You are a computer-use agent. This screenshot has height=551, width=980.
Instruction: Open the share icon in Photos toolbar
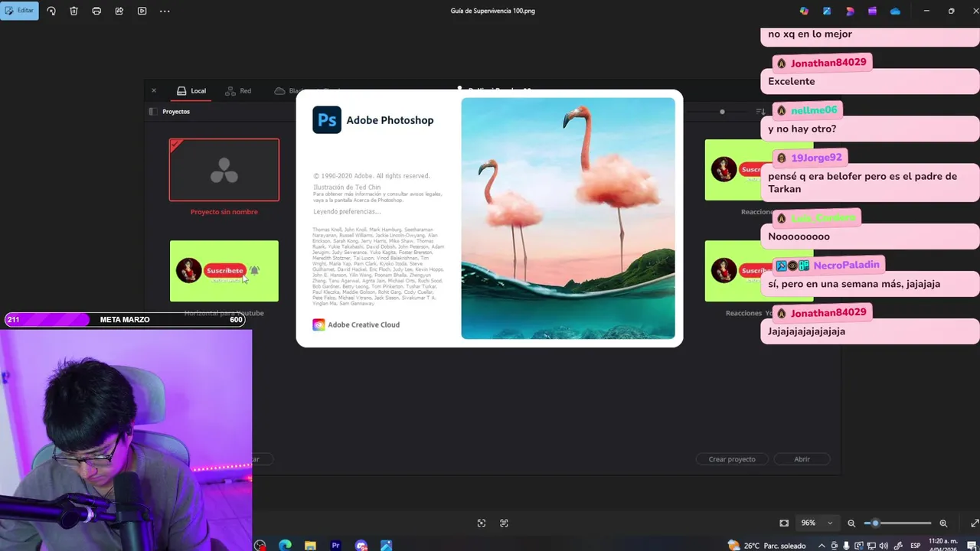pyautogui.click(x=119, y=11)
